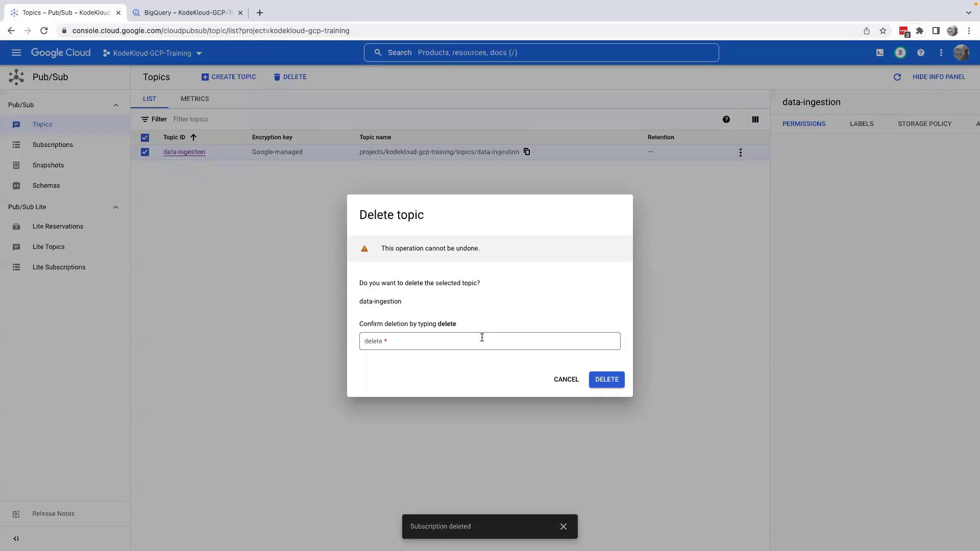Click the filter help question mark icon
Viewport: 980px width, 551px height.
point(726,119)
